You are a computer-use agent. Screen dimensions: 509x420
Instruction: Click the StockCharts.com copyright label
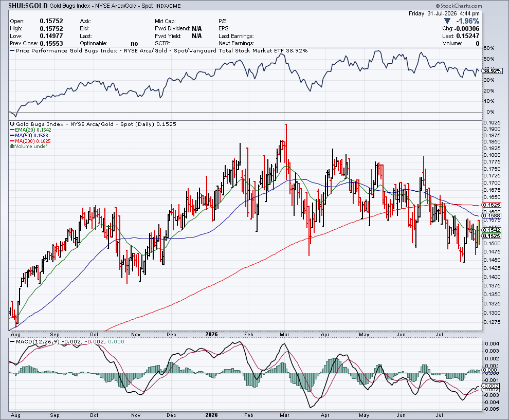tap(459, 6)
